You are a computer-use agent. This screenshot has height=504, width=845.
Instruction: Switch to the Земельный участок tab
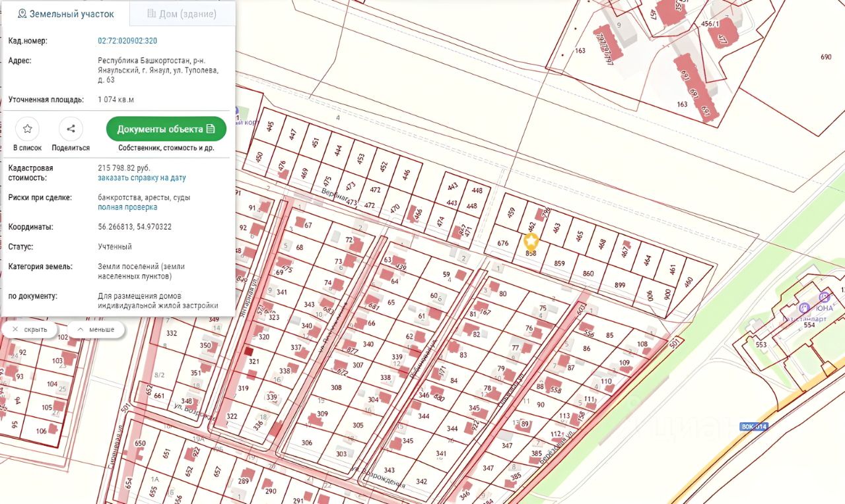point(66,14)
